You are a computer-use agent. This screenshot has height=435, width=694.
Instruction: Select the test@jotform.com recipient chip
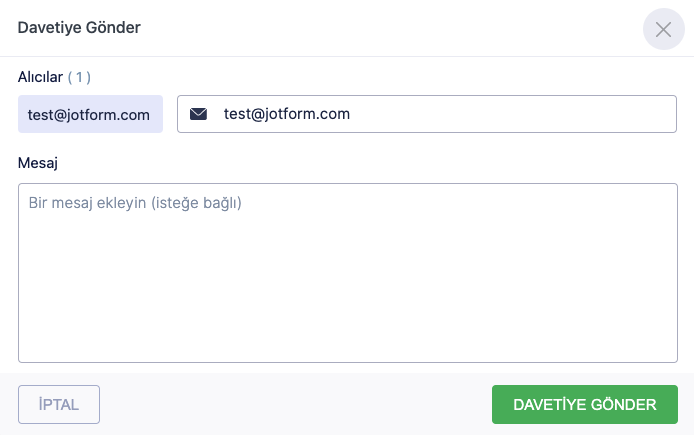click(x=89, y=114)
